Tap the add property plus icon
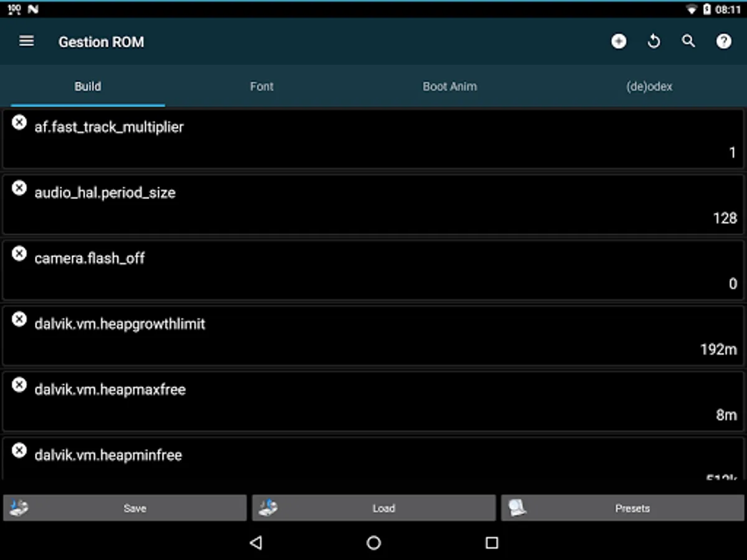Screen dimensions: 747x560 tap(619, 41)
